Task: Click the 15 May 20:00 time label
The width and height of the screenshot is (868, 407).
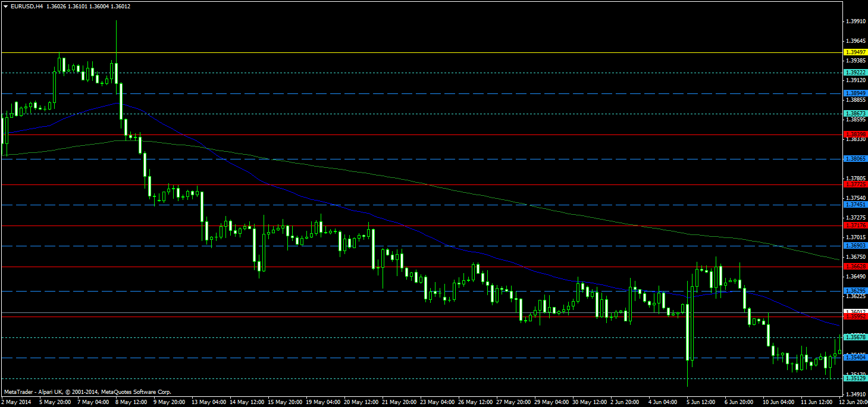Action: click(284, 402)
